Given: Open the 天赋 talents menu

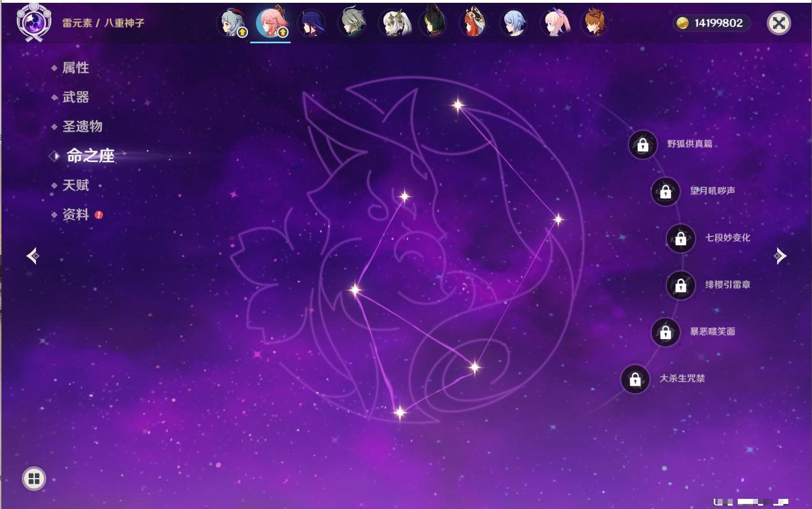Looking at the screenshot, I should [x=75, y=185].
